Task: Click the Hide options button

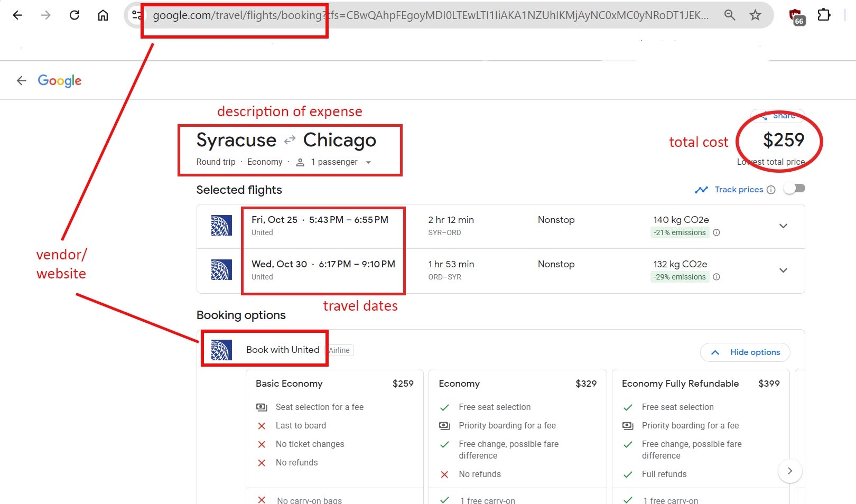Action: [745, 352]
